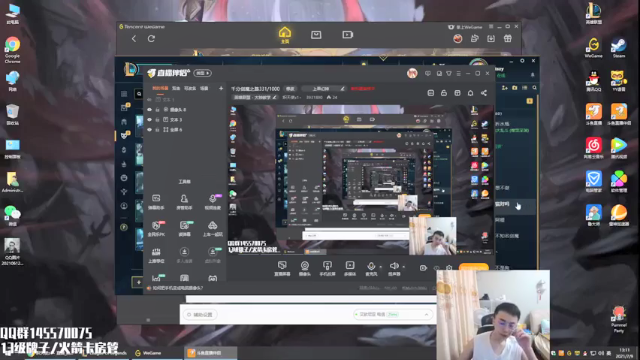Open the ranking tool in the third toolbox row

(x=156, y=256)
